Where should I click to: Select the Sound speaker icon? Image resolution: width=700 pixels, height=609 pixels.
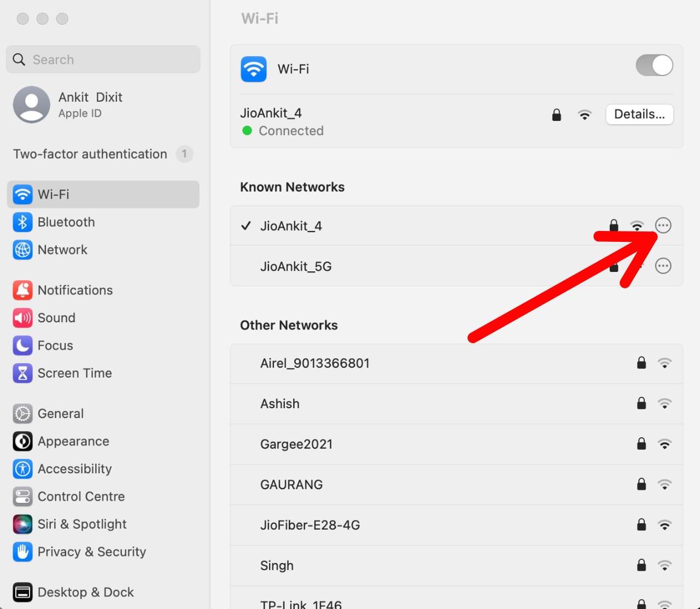coord(22,318)
